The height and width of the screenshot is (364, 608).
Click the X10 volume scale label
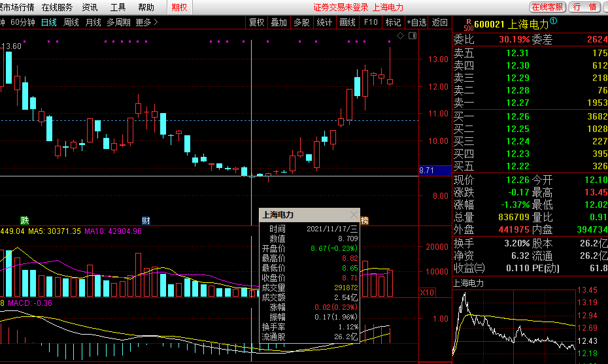coord(428,292)
